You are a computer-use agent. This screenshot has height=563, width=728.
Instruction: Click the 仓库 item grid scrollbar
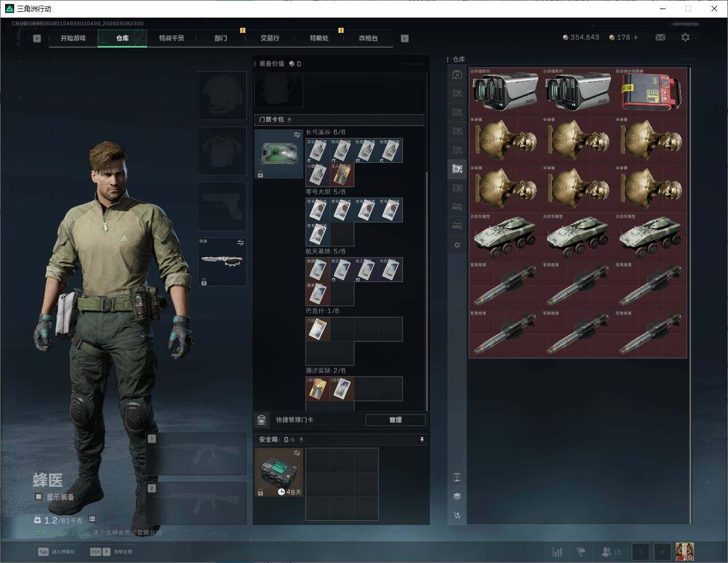(x=691, y=295)
